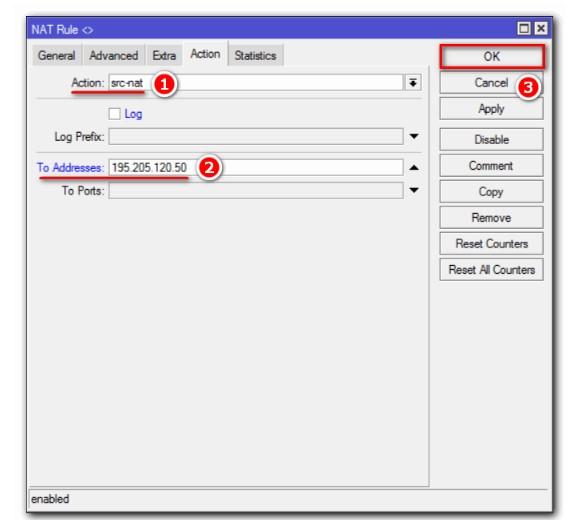This screenshot has height=520, width=571.
Task: Disable the NAT rule
Action: pos(492,139)
